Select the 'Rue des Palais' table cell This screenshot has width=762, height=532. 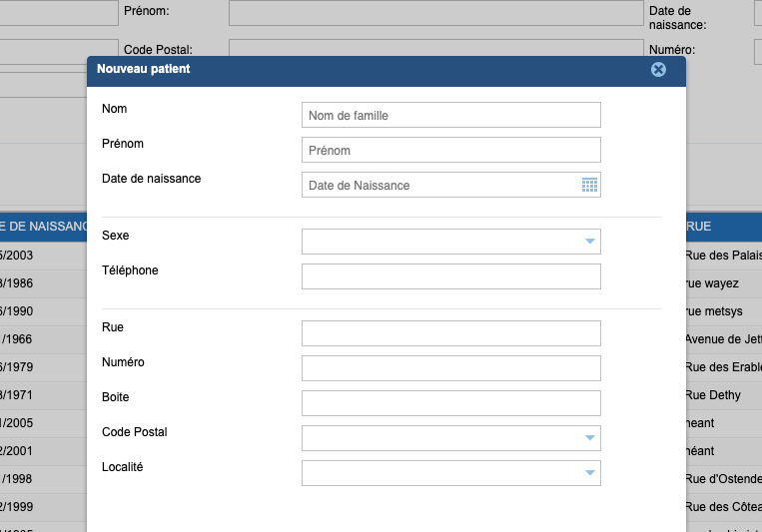click(724, 256)
